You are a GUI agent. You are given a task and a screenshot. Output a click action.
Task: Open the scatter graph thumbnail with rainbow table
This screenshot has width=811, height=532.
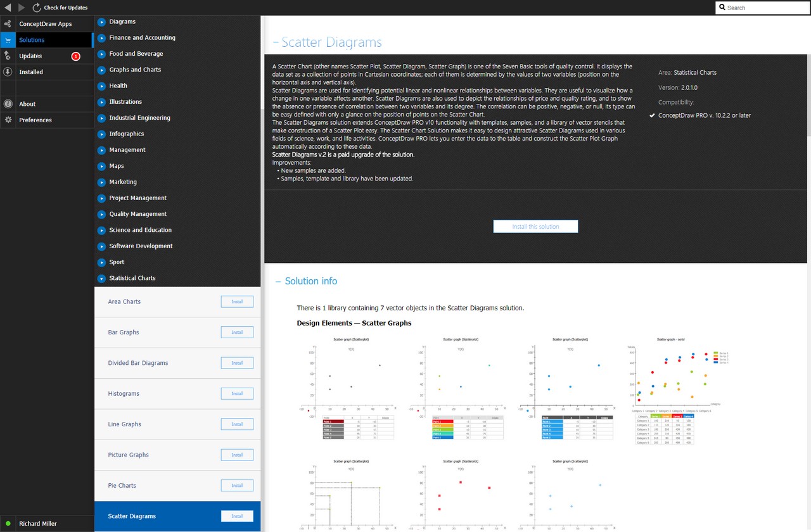(458, 389)
